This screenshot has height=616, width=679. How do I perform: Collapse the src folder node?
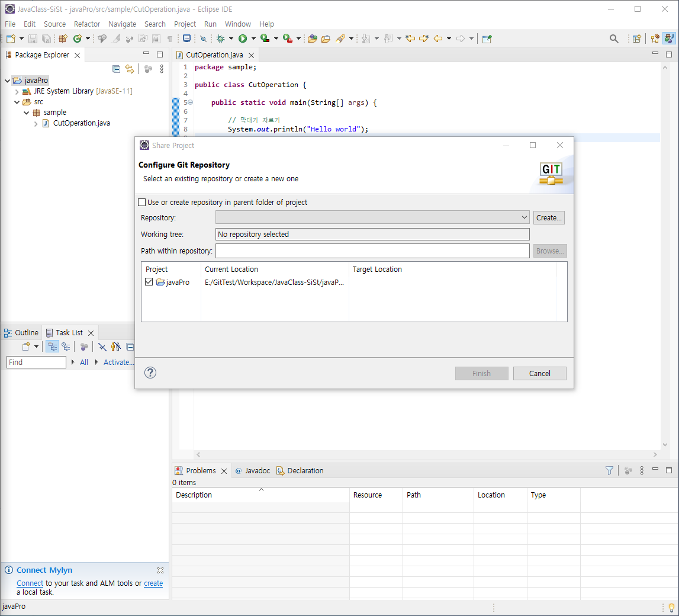(17, 102)
